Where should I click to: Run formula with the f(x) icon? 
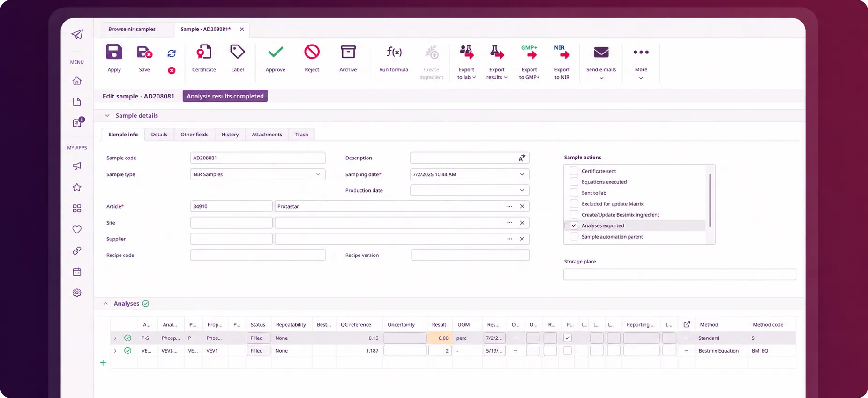coord(394,52)
